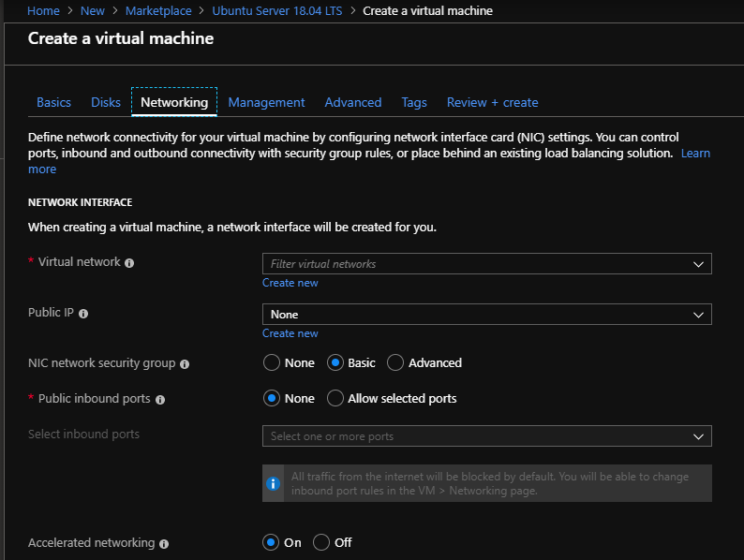Navigate to Marketplace in breadcrumb

pos(158,11)
